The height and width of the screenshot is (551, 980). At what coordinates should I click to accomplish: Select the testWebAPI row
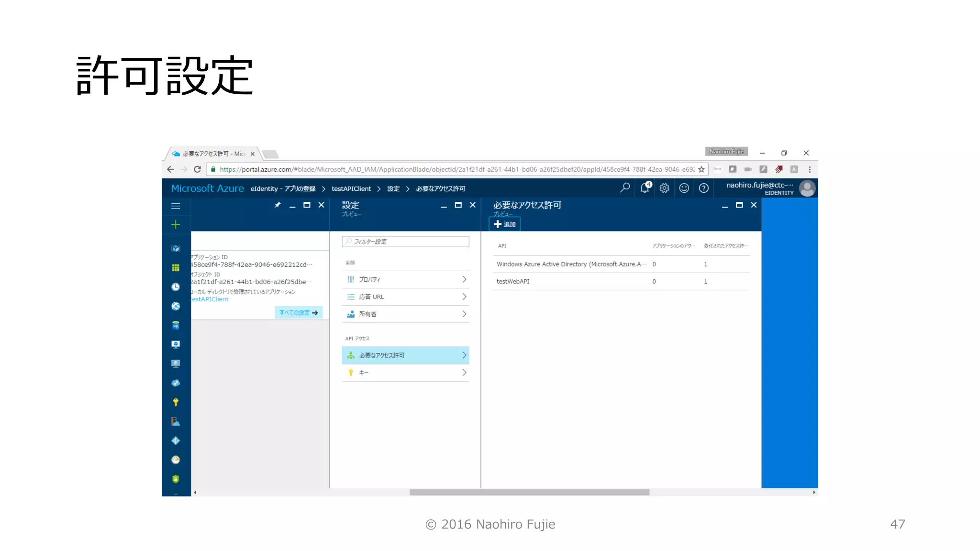point(621,281)
